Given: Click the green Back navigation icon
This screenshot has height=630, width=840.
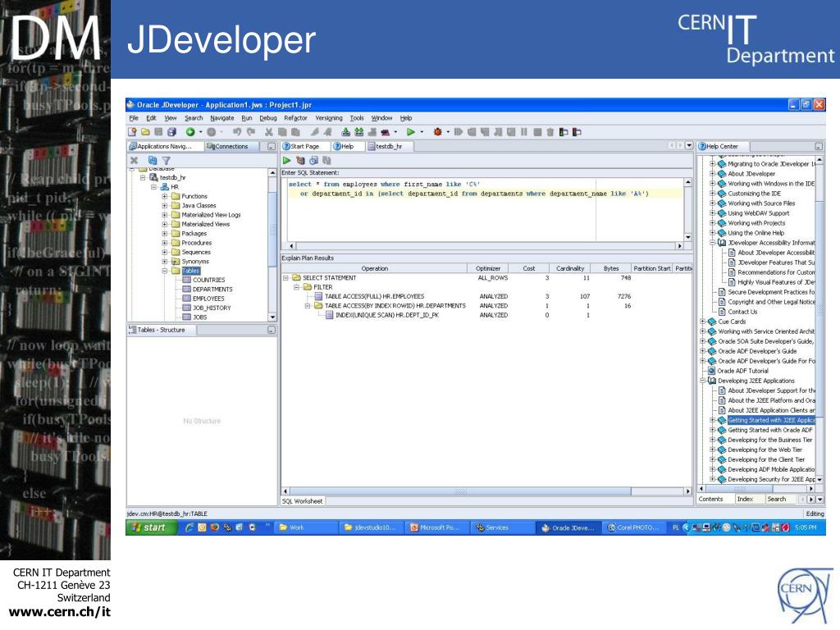Looking at the screenshot, I should pyautogui.click(x=190, y=132).
